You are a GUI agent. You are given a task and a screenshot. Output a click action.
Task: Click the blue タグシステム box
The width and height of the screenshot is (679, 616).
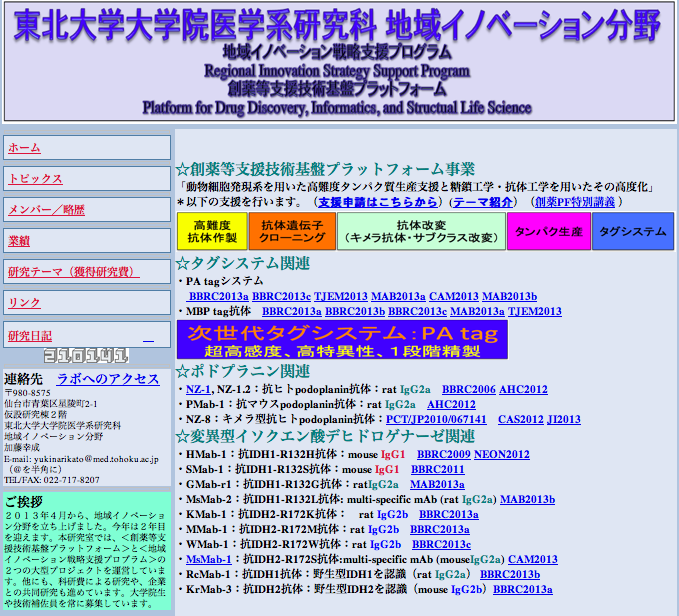633,231
